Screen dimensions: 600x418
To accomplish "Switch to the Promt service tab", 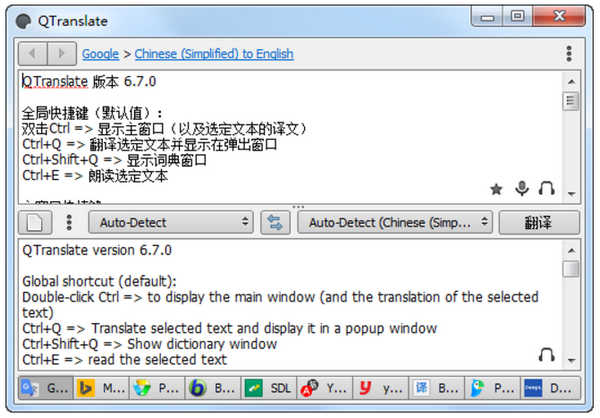I will 157,389.
